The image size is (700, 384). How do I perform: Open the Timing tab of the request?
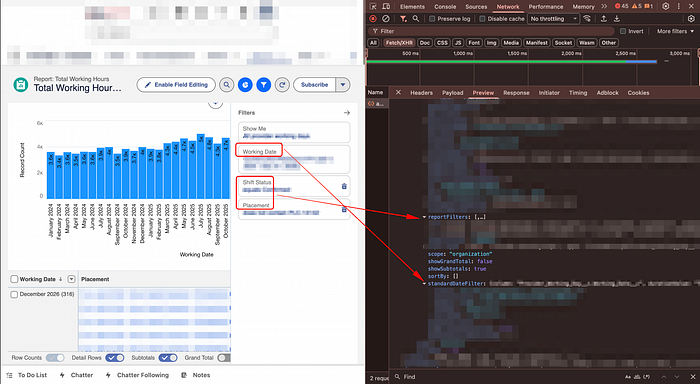pos(578,93)
